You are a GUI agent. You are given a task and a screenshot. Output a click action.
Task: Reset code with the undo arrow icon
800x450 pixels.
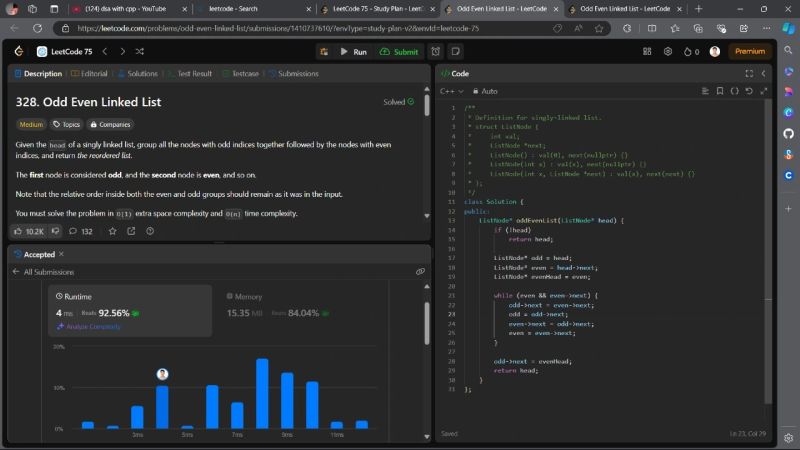[x=749, y=91]
